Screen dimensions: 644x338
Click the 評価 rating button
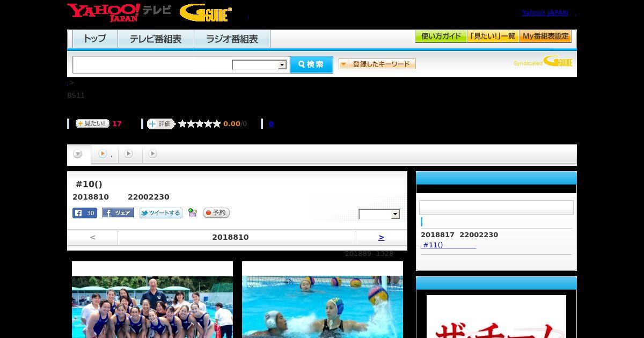tap(161, 124)
